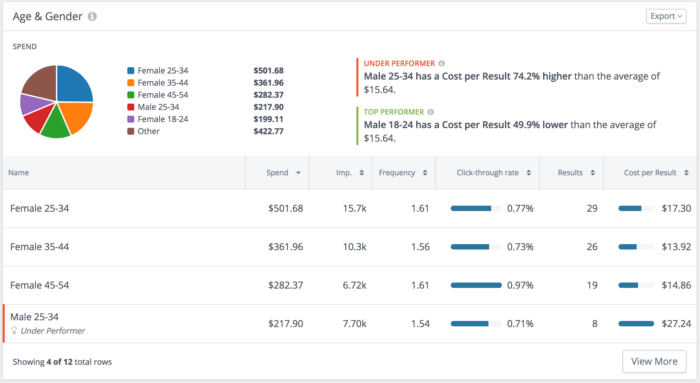Open the Export dropdown
The height and width of the screenshot is (383, 700).
pyautogui.click(x=666, y=16)
